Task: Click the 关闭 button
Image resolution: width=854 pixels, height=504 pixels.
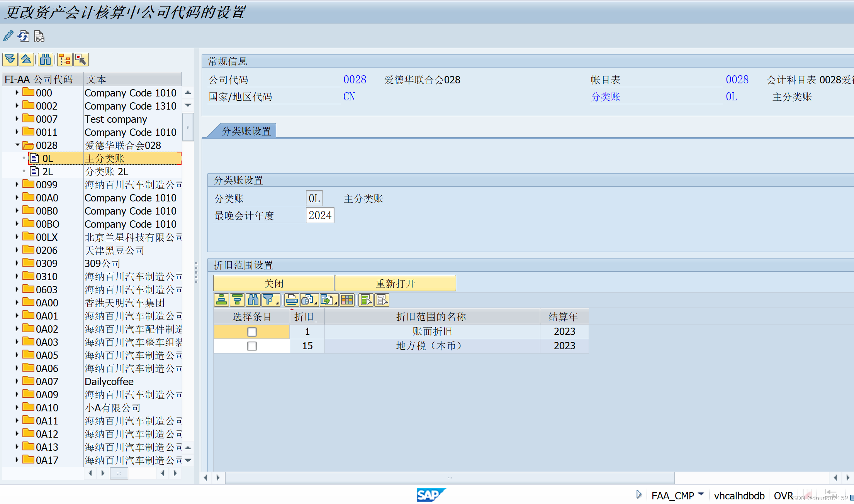Action: 273,283
